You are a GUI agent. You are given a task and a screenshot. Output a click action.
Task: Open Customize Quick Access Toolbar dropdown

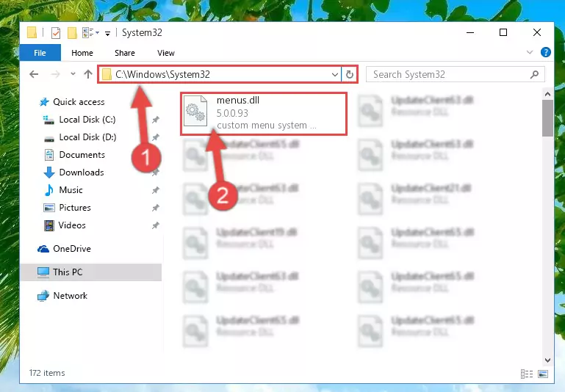tap(107, 34)
